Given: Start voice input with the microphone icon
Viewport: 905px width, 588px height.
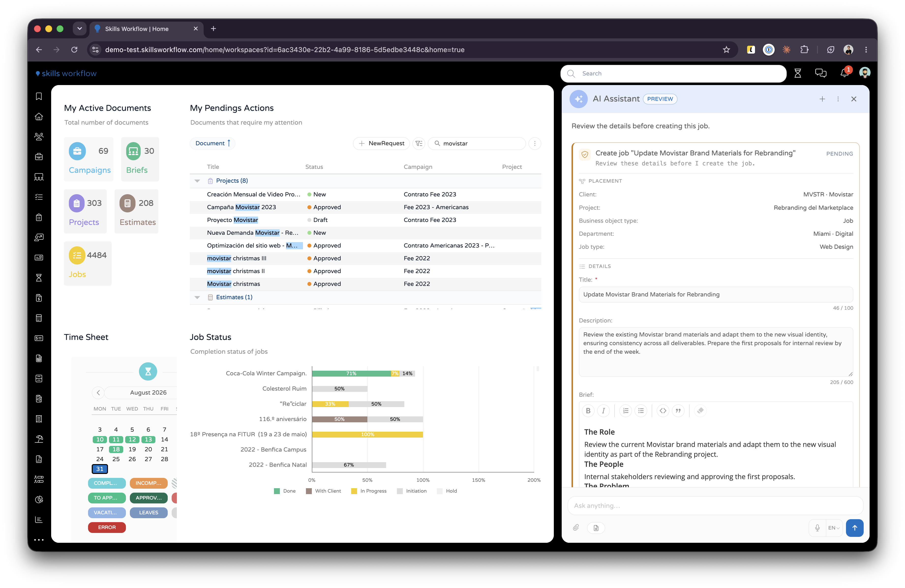Looking at the screenshot, I should (x=817, y=528).
